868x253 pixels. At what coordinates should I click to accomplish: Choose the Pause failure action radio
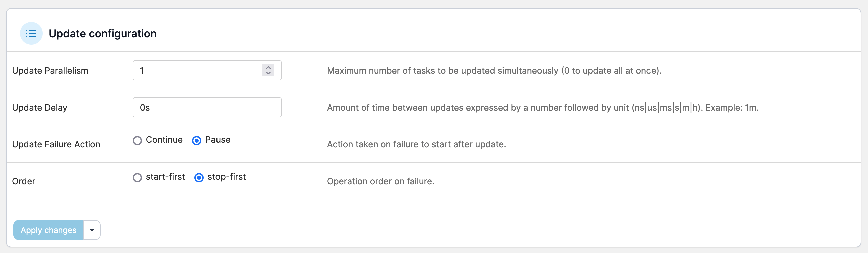[x=197, y=140]
